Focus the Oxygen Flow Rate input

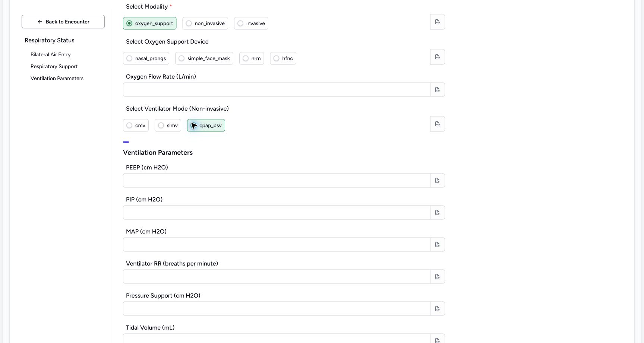pos(277,90)
